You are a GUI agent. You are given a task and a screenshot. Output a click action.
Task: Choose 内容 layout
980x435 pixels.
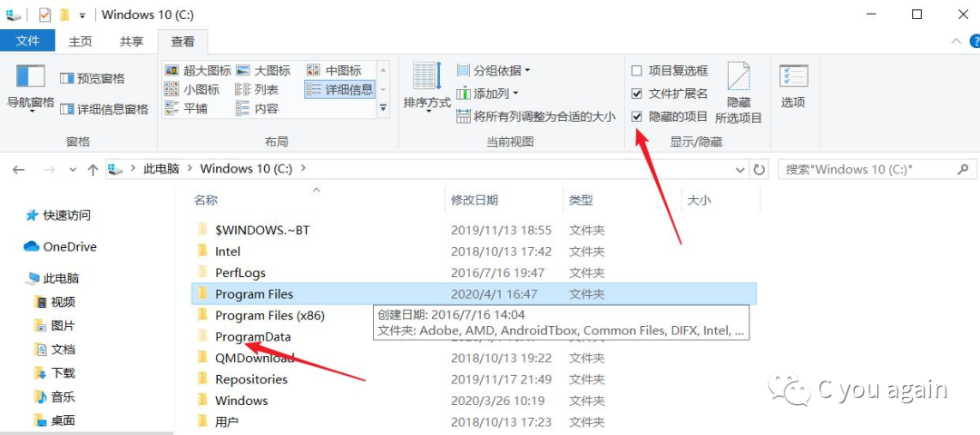pyautogui.click(x=257, y=108)
